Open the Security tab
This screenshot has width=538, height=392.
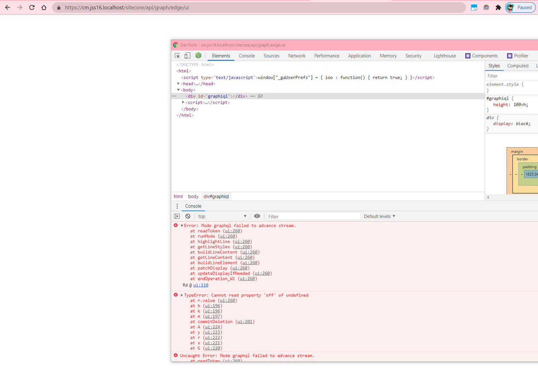pos(413,56)
